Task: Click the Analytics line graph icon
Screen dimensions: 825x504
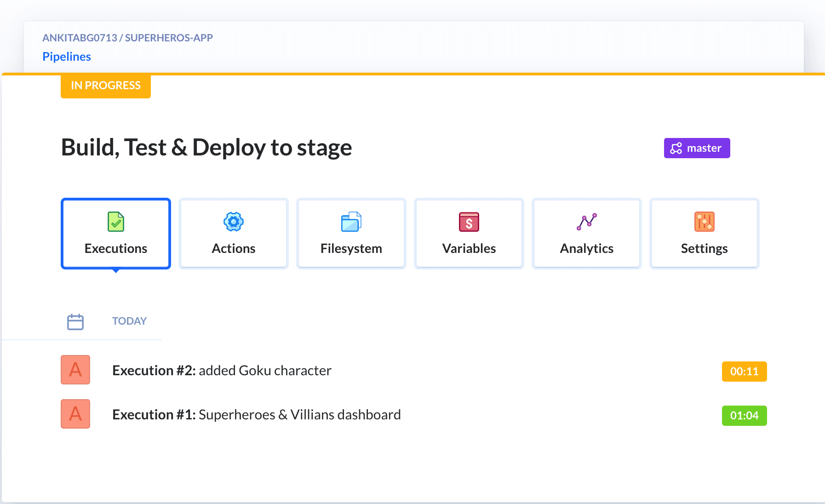Action: [x=587, y=222]
